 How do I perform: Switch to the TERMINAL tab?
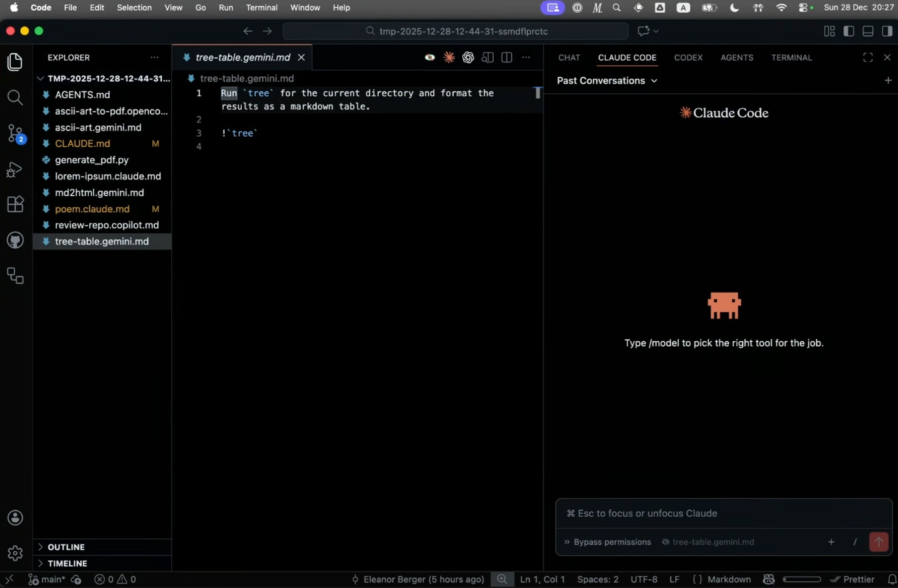pyautogui.click(x=792, y=57)
